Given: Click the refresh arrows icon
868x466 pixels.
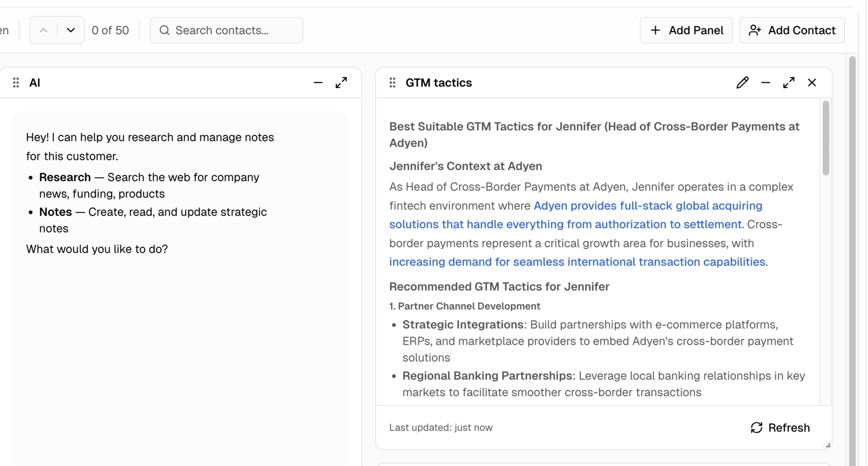Looking at the screenshot, I should tap(756, 428).
